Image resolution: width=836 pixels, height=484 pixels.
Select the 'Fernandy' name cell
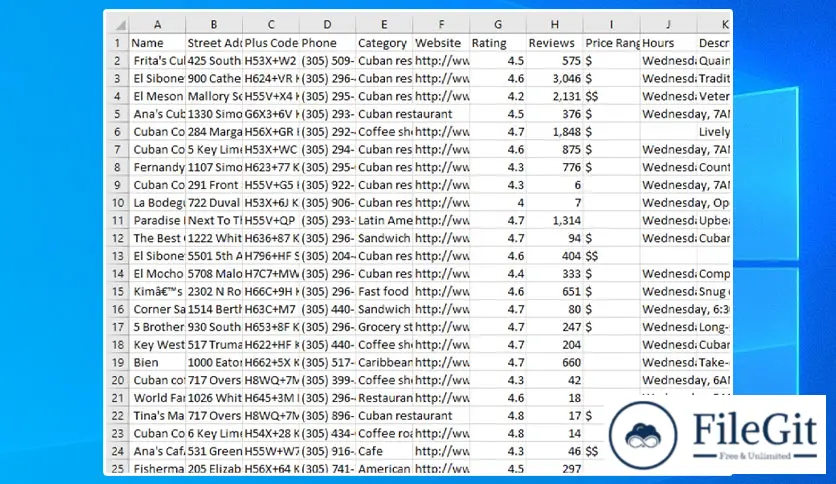tap(157, 167)
